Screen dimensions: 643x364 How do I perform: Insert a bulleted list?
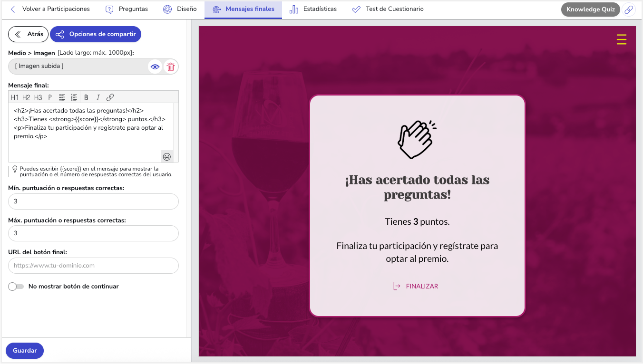click(62, 97)
